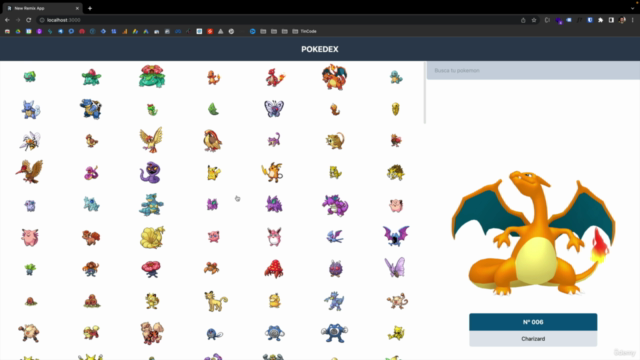Select the Butterfree sprite
The image size is (640, 360).
tap(274, 109)
